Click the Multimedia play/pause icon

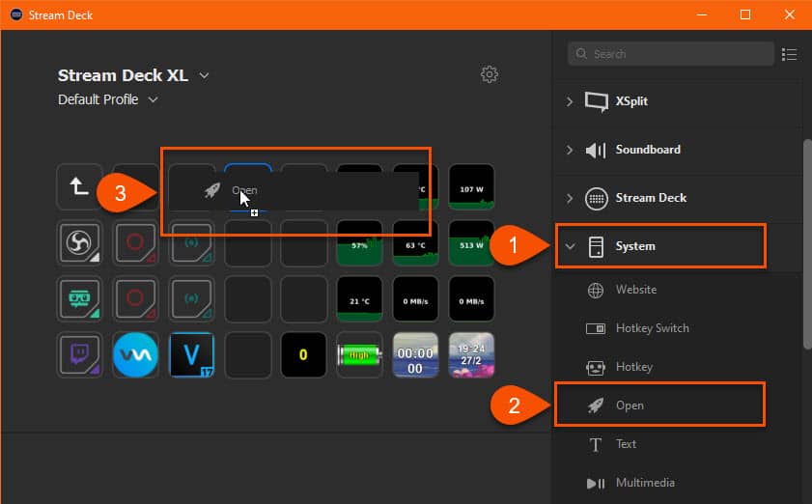(x=596, y=484)
